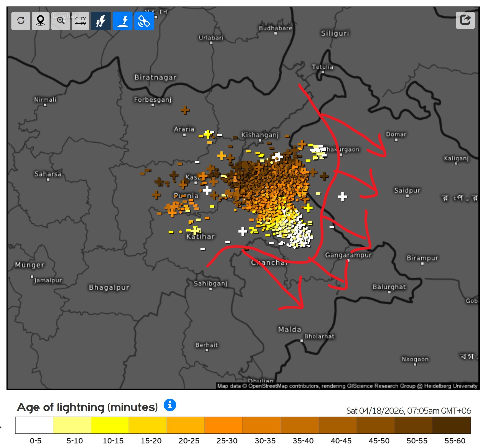Click the share arrow icon
Image resolution: width=490 pixels, height=448 pixels.
[465, 20]
